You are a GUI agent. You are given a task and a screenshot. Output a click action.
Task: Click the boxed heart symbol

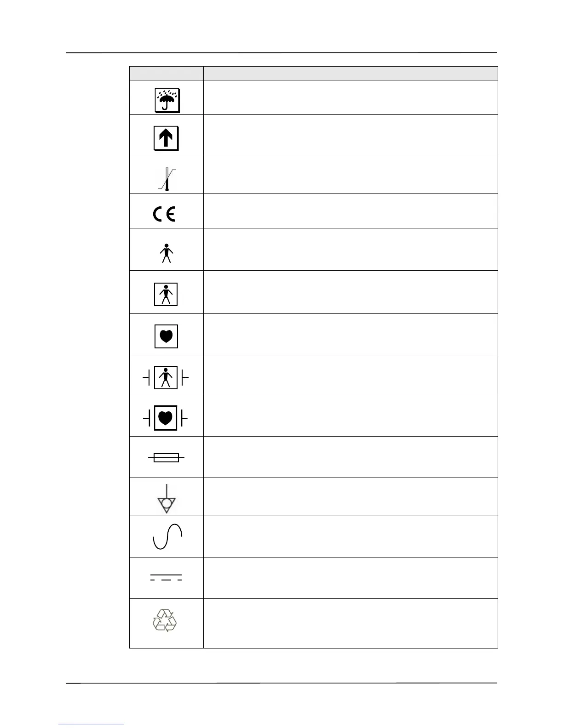(x=166, y=336)
